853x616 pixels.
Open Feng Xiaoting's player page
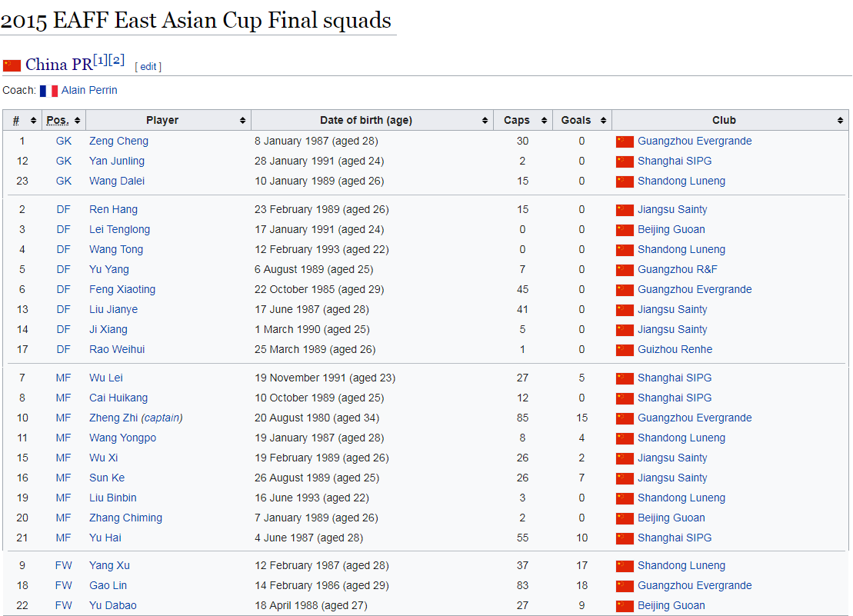122,289
